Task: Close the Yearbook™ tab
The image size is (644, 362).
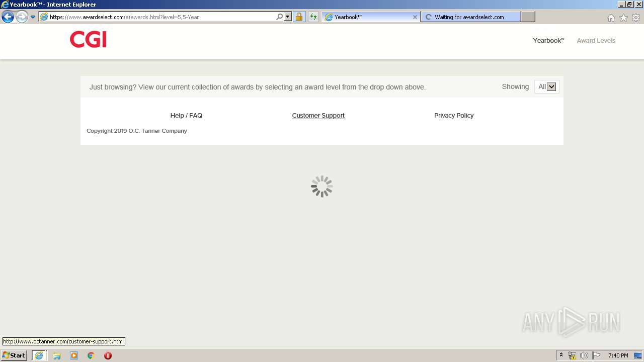Action: tap(415, 17)
